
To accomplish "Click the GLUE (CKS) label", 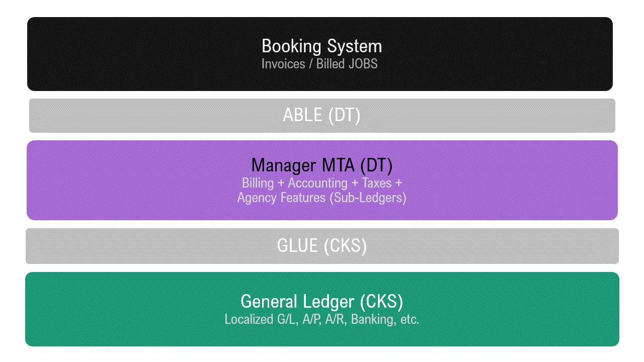I will (321, 245).
